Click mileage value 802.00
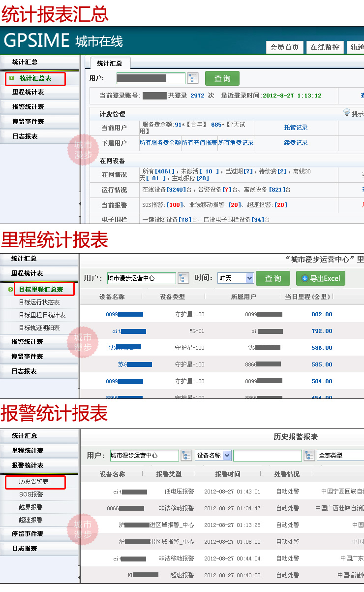Viewport: 364px width, 592px height. [x=322, y=314]
